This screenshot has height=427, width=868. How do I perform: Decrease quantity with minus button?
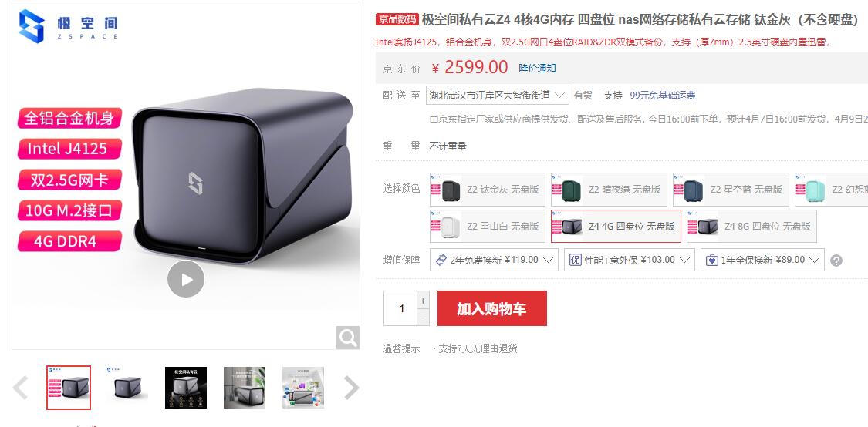[423, 318]
